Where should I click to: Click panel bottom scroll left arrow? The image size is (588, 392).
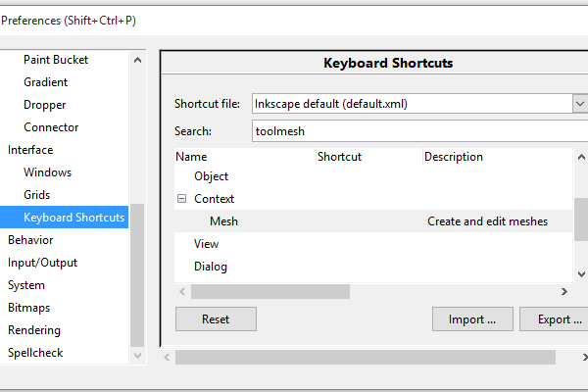tap(167, 357)
